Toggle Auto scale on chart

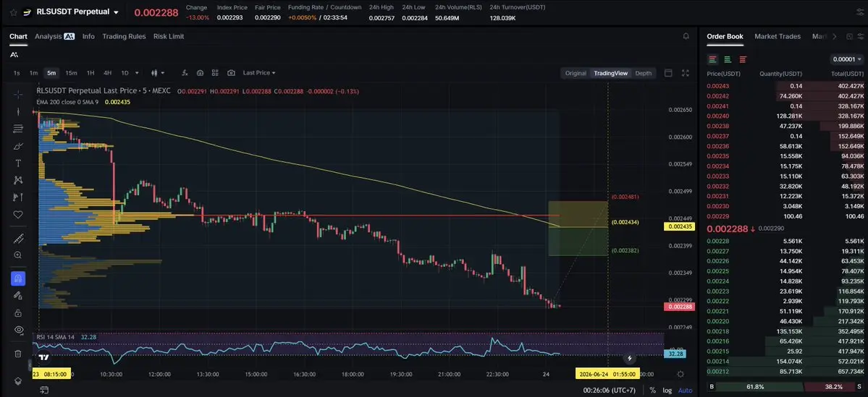coord(685,390)
